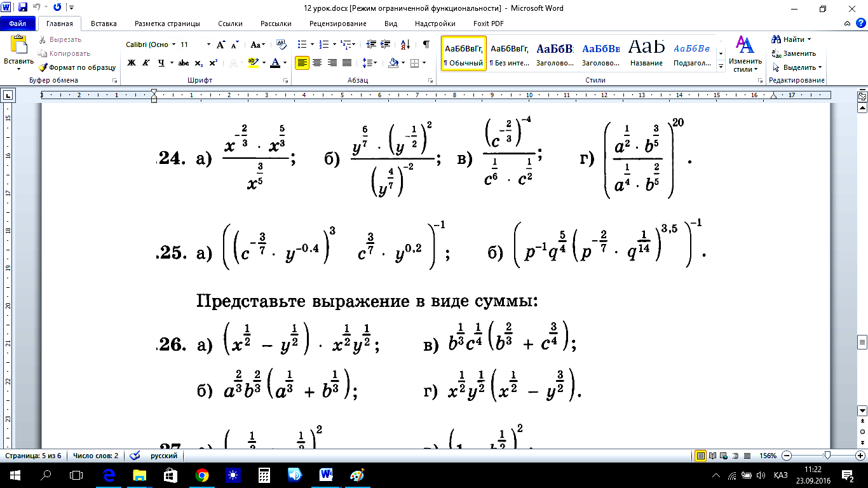Switch to the References (Ссылки) tab
This screenshot has width=868, height=488.
(230, 24)
